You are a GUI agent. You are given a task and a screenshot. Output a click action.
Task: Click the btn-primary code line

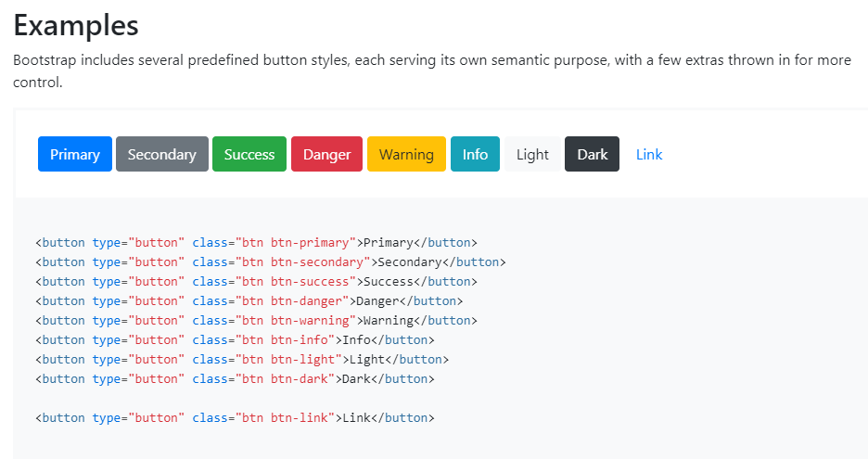coord(256,243)
